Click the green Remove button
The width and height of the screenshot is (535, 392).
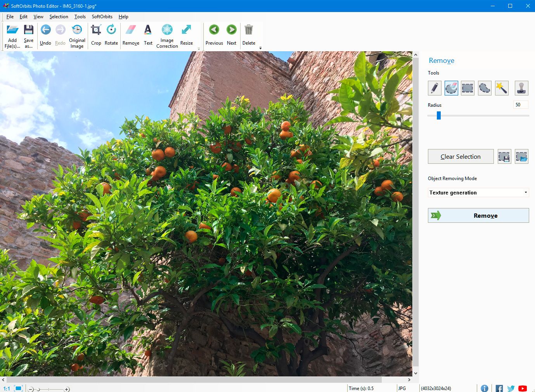click(x=478, y=215)
